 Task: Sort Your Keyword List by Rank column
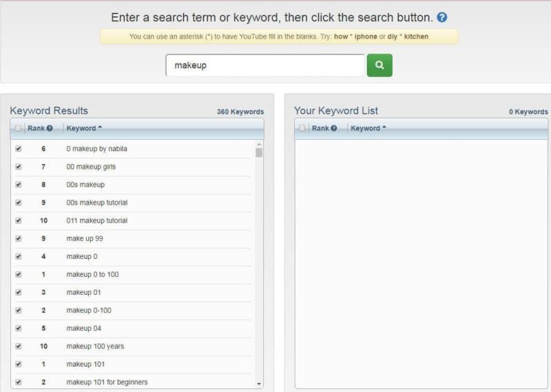320,128
